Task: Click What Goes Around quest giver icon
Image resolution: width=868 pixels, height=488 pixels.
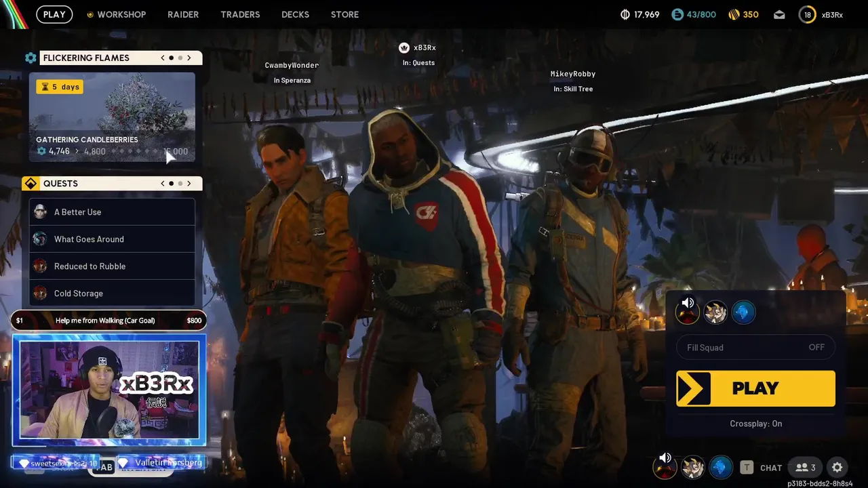Action: click(x=40, y=239)
